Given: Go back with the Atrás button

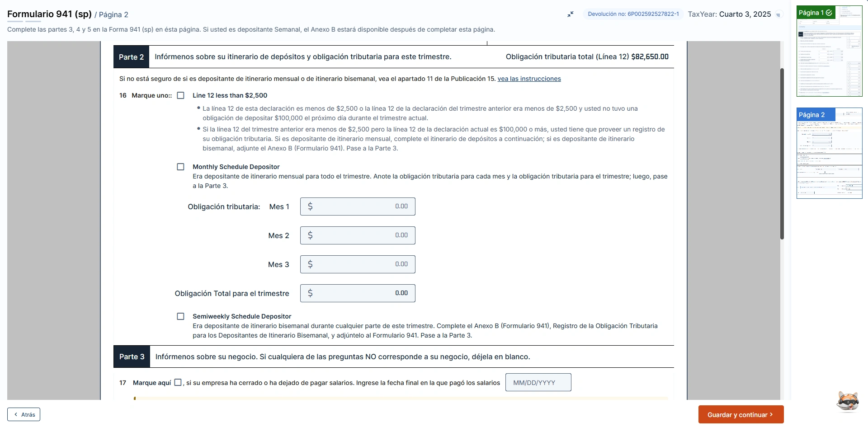Looking at the screenshot, I should (24, 414).
